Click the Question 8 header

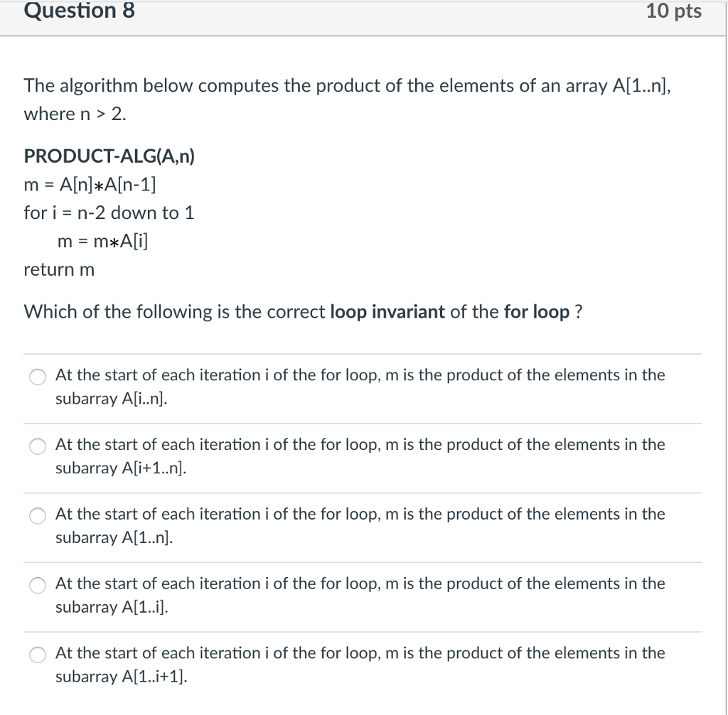pyautogui.click(x=78, y=11)
